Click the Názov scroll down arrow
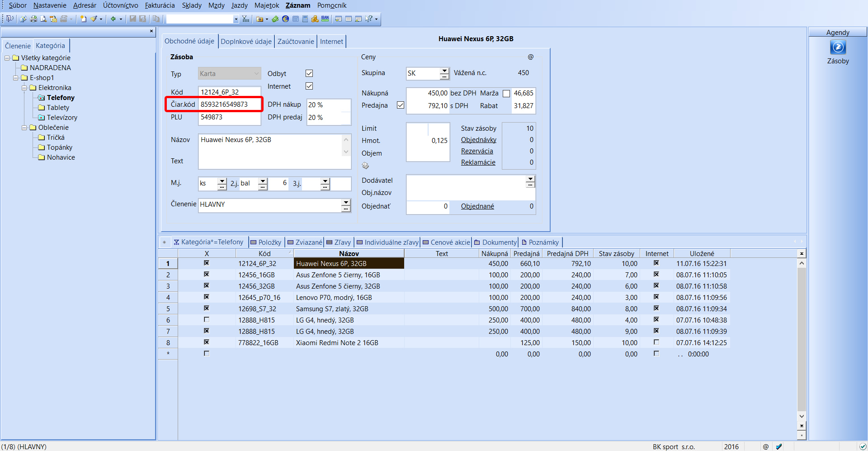Screen dimensions: 868x451 (x=346, y=152)
